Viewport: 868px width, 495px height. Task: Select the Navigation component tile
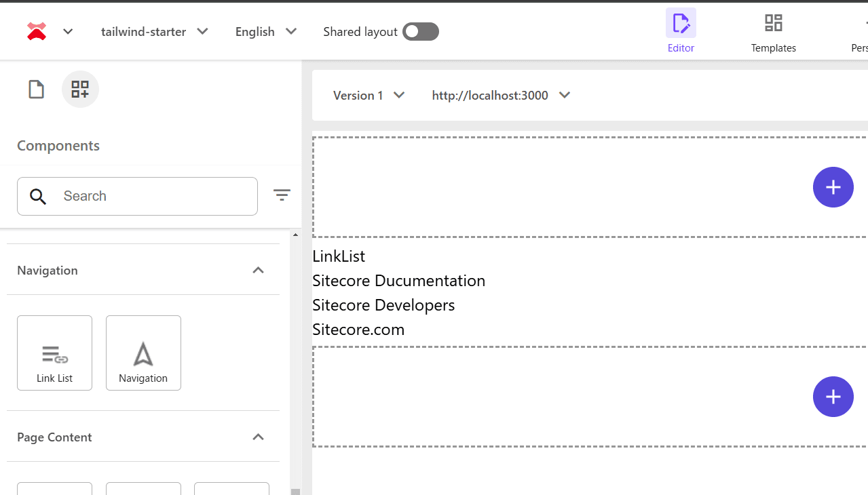click(x=143, y=353)
